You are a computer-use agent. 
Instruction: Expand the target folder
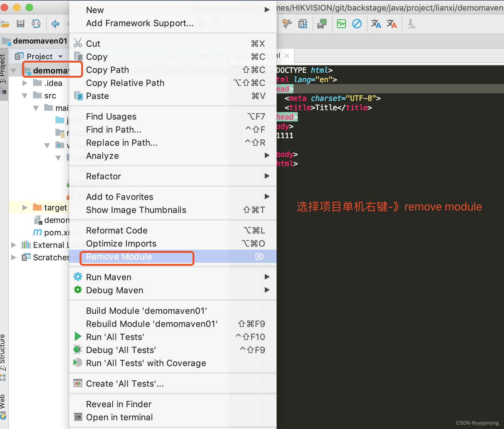point(25,208)
